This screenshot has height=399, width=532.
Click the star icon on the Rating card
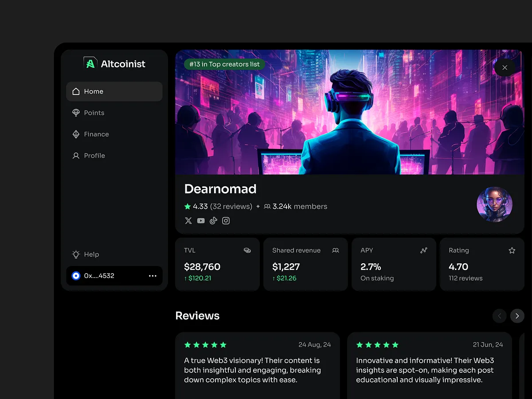click(x=512, y=250)
